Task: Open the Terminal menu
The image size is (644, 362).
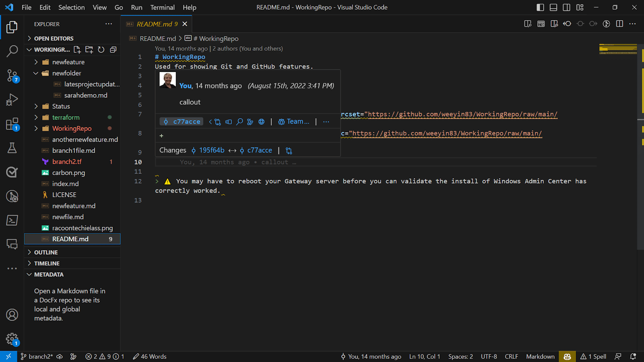Action: pos(162,7)
